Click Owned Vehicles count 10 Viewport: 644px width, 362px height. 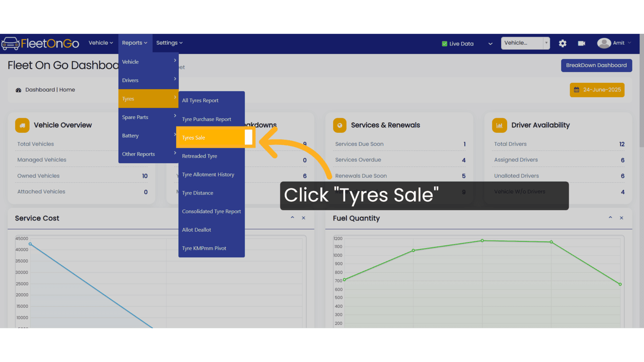click(x=145, y=176)
